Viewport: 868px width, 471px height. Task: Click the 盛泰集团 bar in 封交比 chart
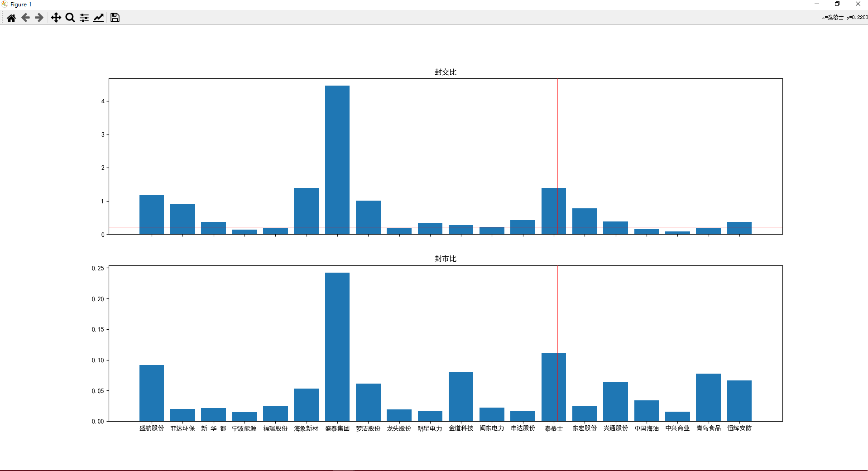[337, 160]
